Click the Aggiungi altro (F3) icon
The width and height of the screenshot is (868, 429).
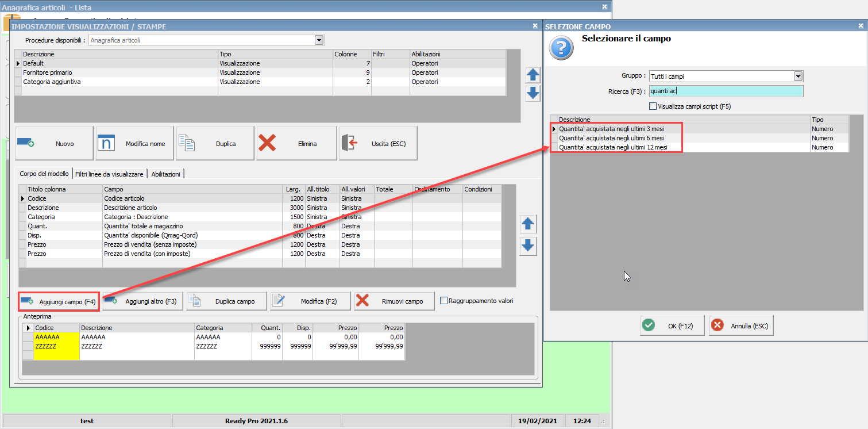[111, 301]
